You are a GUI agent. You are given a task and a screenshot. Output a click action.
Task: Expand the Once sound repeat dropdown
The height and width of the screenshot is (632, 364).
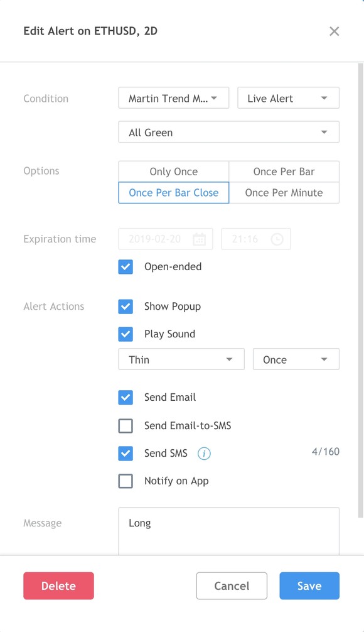tap(296, 359)
